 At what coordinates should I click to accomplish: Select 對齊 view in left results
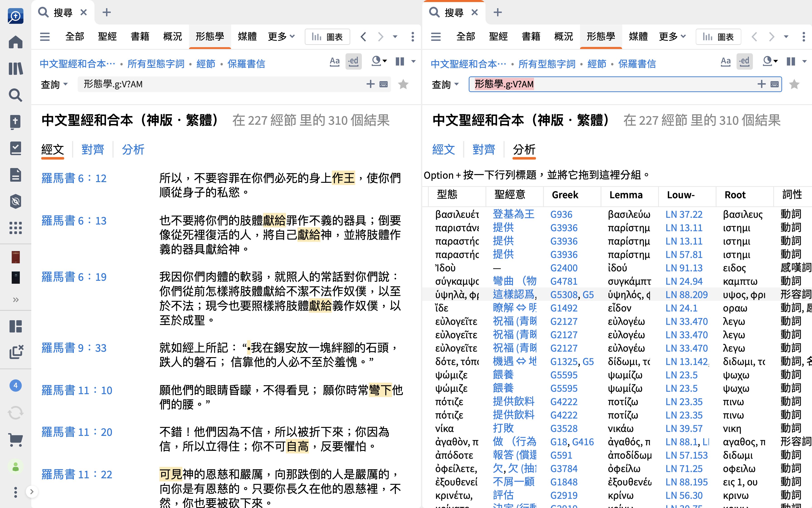(93, 149)
